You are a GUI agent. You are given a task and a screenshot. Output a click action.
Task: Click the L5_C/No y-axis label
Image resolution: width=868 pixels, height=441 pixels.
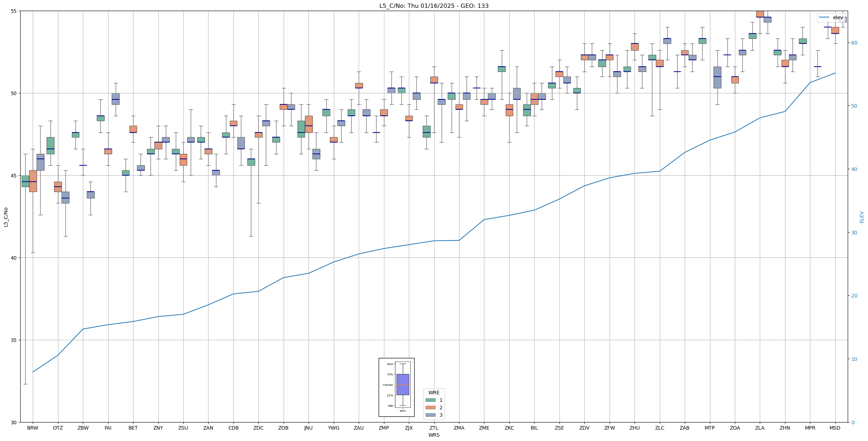(x=6, y=217)
